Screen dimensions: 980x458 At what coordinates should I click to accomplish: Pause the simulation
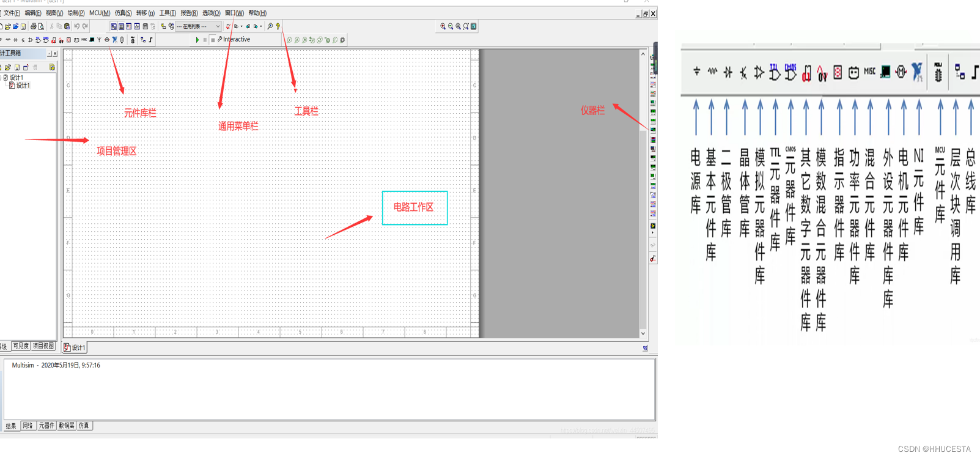(x=205, y=40)
